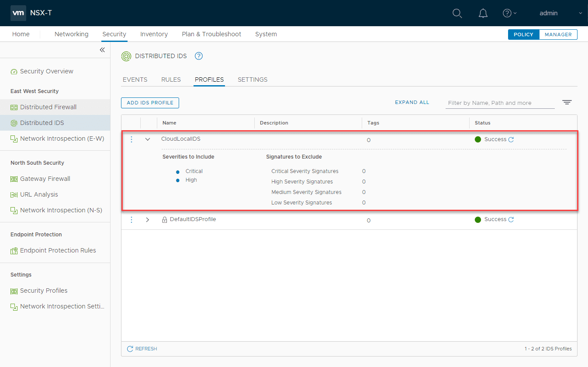The width and height of the screenshot is (588, 367).
Task: Click the Network Introspection Settings icon
Action: pos(14,307)
